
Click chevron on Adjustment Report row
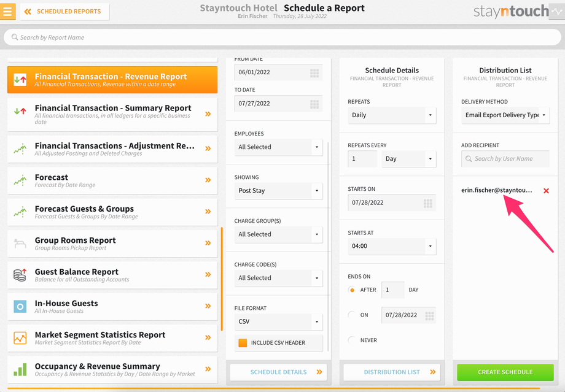click(208, 148)
